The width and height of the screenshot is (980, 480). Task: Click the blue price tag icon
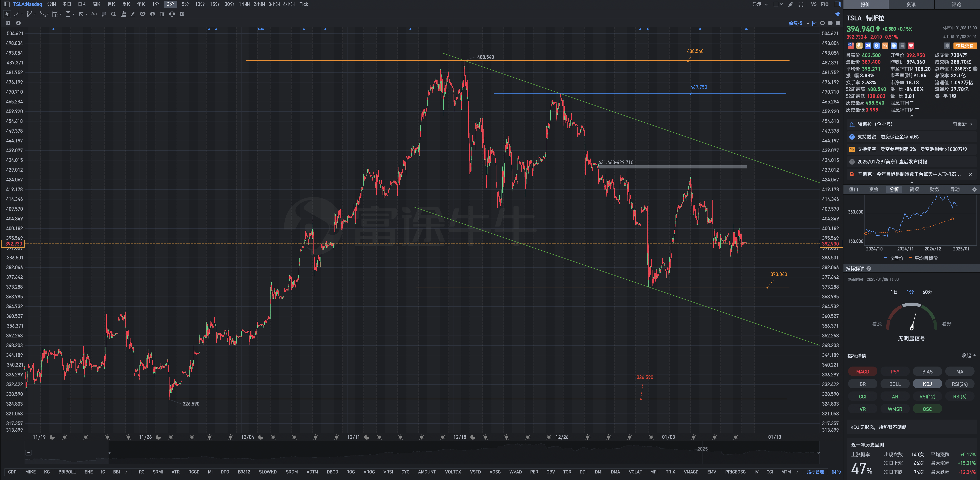coord(894,46)
